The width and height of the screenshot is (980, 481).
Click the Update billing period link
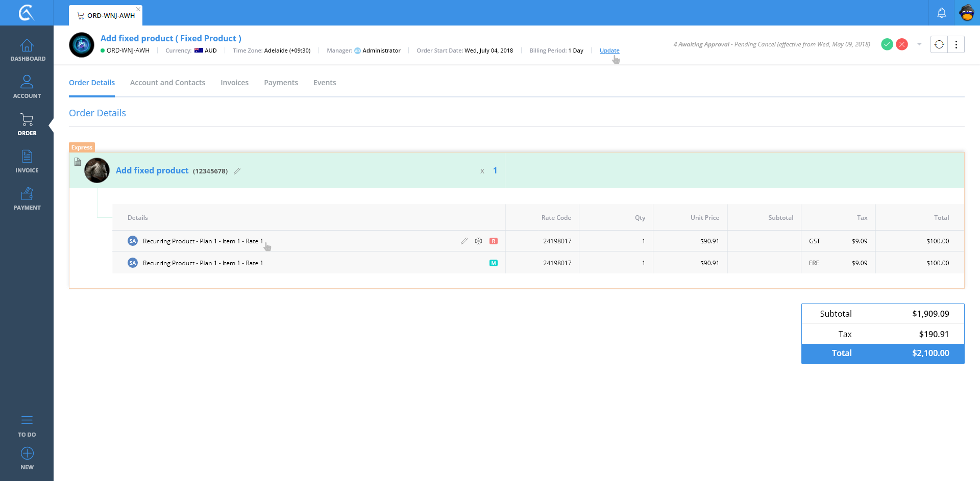click(609, 50)
